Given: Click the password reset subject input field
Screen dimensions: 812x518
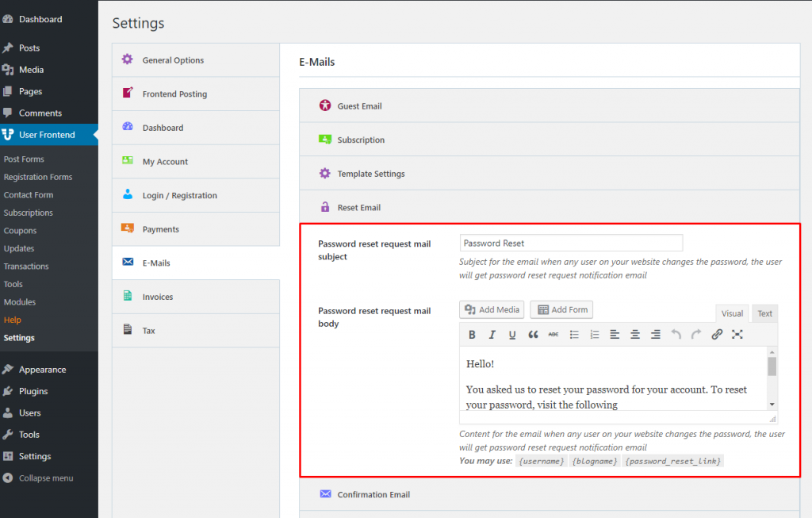Looking at the screenshot, I should 570,242.
